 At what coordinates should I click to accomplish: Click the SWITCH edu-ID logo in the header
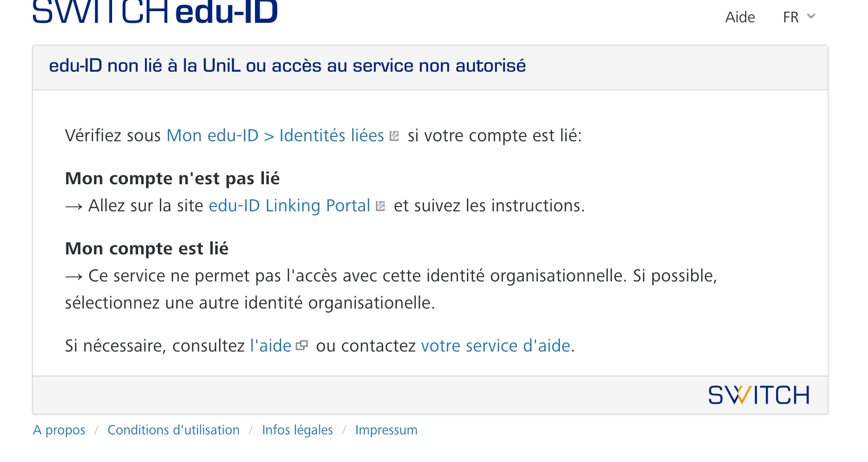155,13
